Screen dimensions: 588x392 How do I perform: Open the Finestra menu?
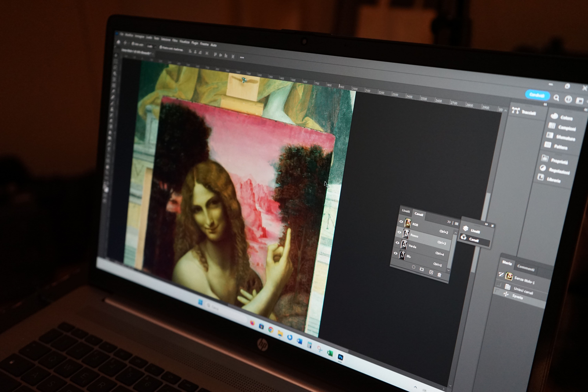click(x=204, y=44)
